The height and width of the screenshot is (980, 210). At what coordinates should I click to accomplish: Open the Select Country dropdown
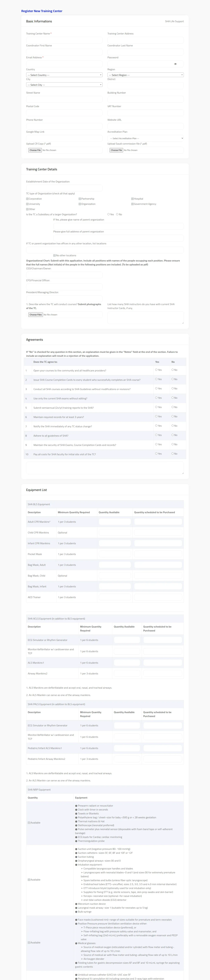point(64,75)
